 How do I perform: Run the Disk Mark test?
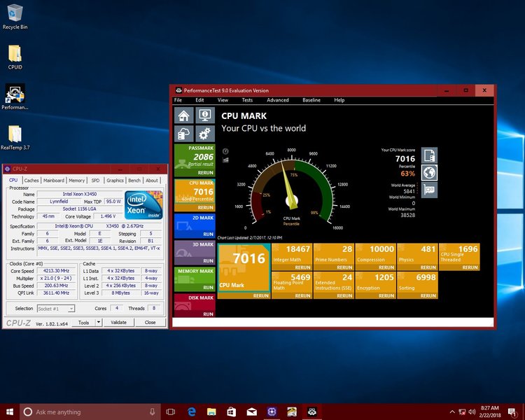208,314
